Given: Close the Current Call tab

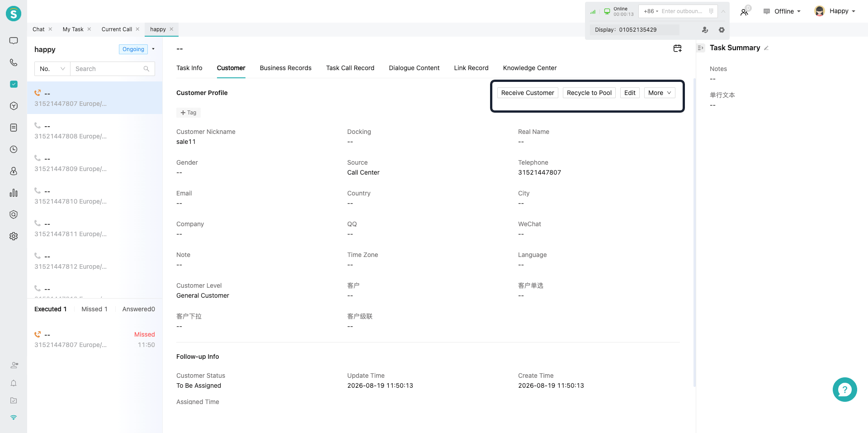Looking at the screenshot, I should pos(137,29).
